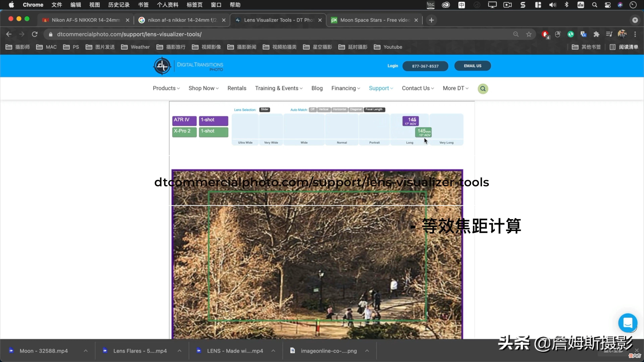Bookmark this page with the star icon

528,34
